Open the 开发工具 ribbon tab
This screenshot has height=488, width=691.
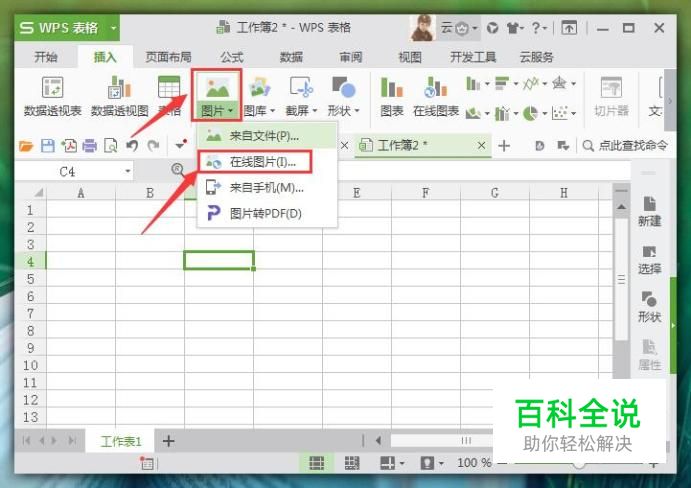[473, 57]
